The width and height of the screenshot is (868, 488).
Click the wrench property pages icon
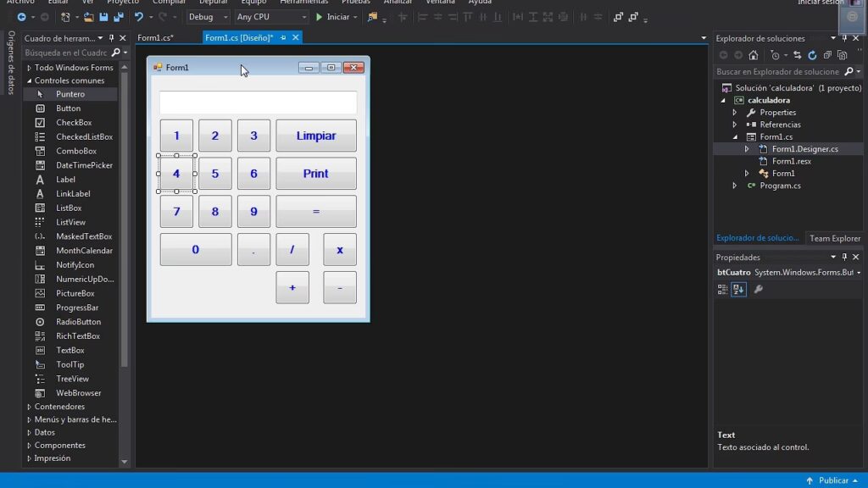click(x=759, y=289)
